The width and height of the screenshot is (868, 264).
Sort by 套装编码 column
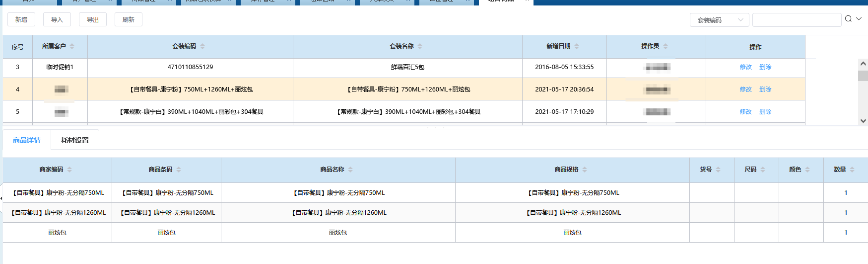coord(202,46)
